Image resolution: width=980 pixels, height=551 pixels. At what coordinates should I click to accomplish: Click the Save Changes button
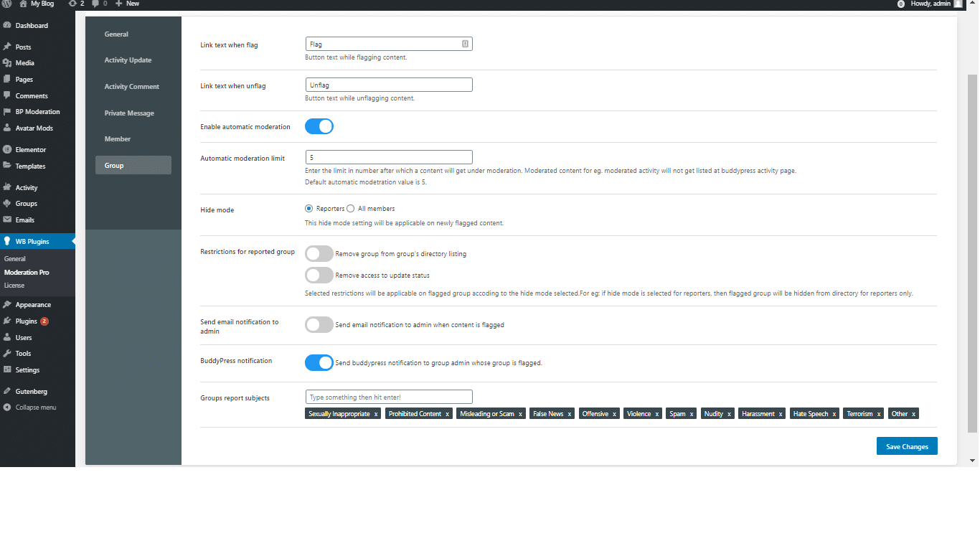coord(907,446)
